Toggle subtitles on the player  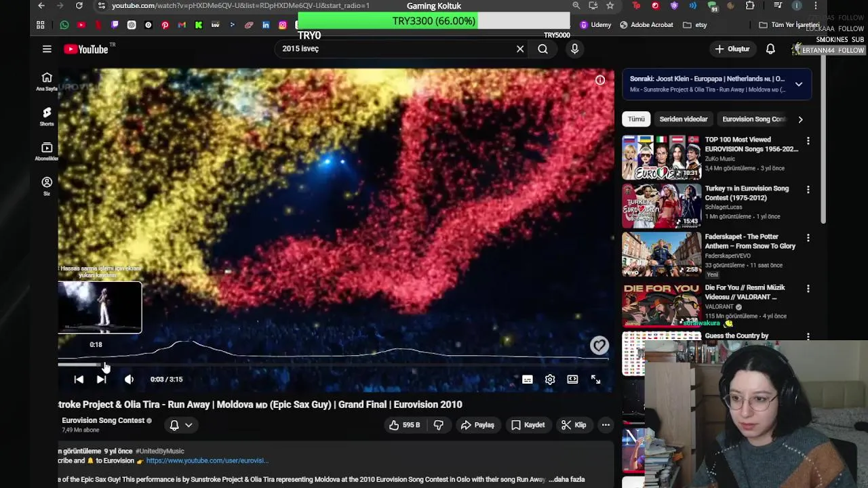pos(528,380)
